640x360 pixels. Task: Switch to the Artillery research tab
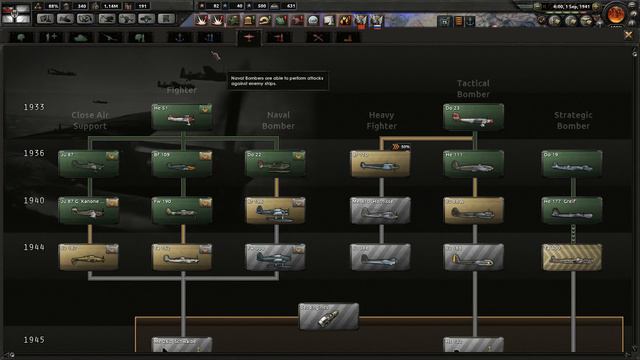[x=110, y=38]
